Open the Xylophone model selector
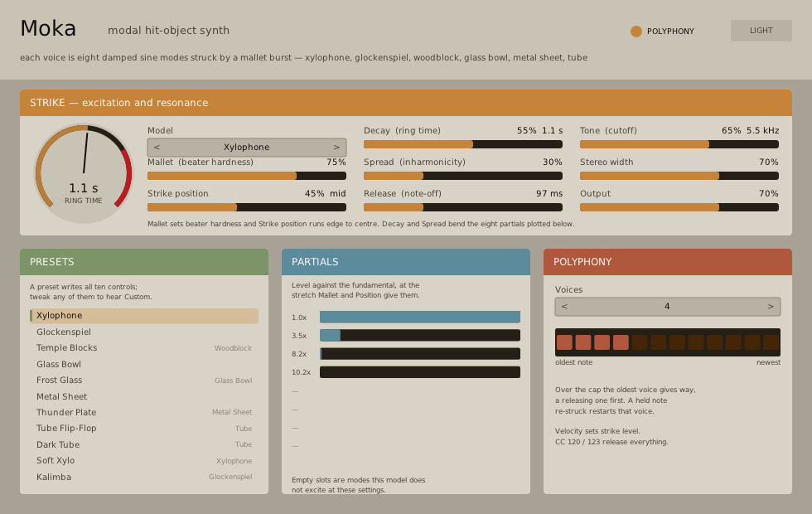The height and width of the screenshot is (514, 812). pos(247,148)
